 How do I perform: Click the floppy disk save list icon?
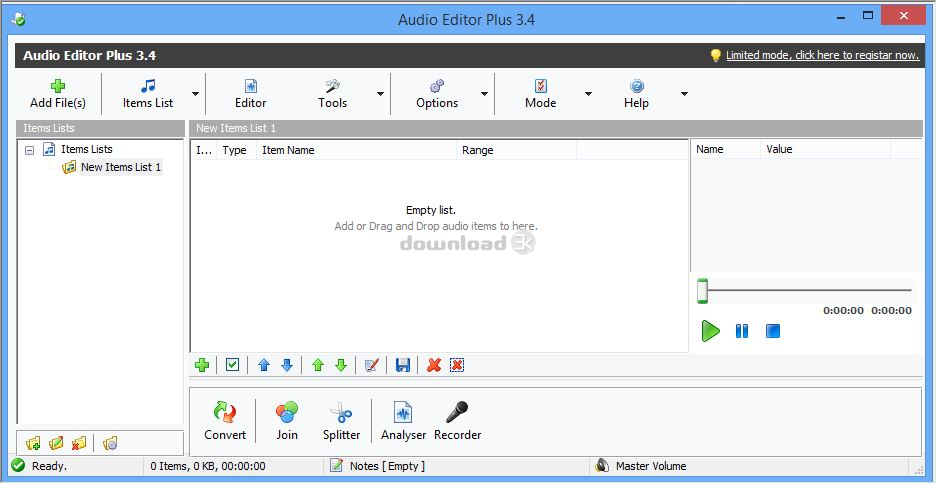point(403,365)
